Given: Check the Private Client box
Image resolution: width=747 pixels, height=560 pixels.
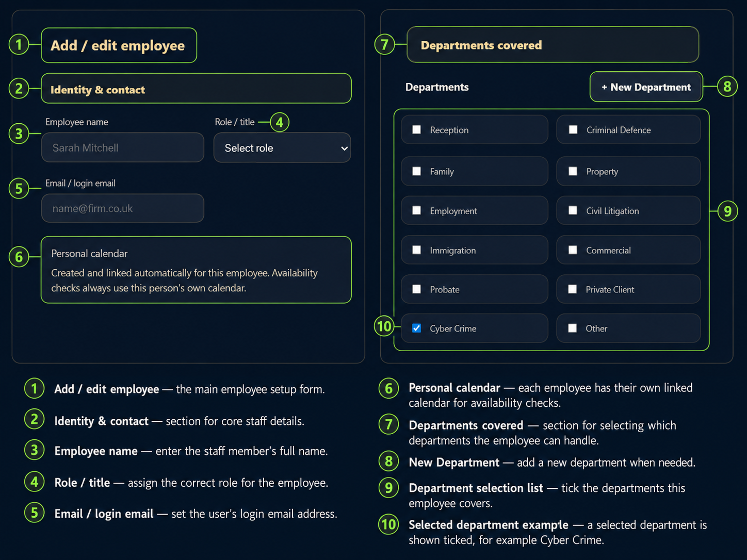Looking at the screenshot, I should (573, 289).
